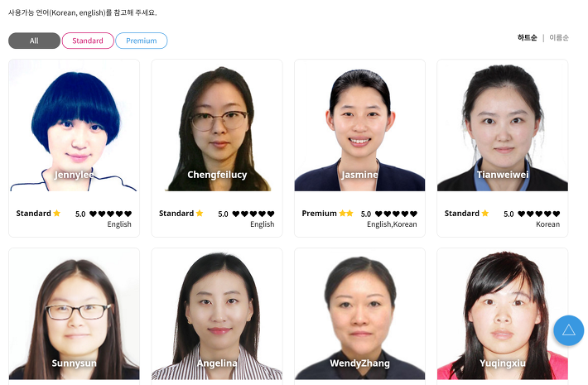
Task: Sort by name with 이름순
Action: tap(559, 37)
